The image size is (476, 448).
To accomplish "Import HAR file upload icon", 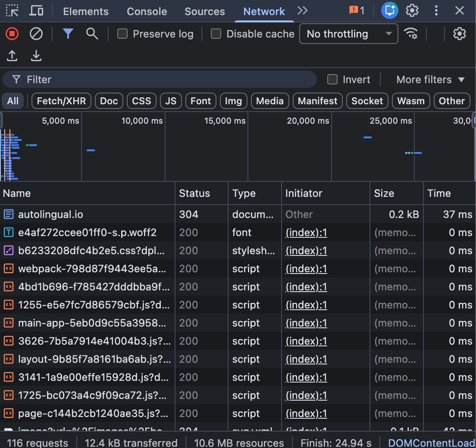I will (x=12, y=56).
